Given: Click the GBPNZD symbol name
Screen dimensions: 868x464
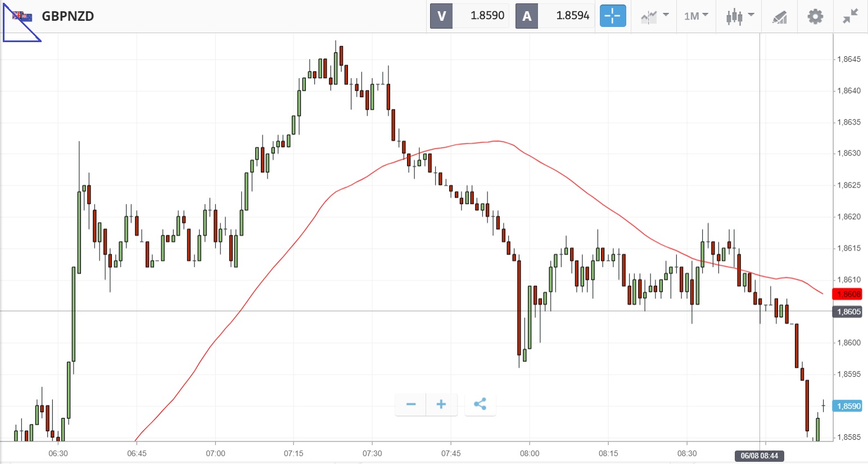Looking at the screenshot, I should point(68,16).
